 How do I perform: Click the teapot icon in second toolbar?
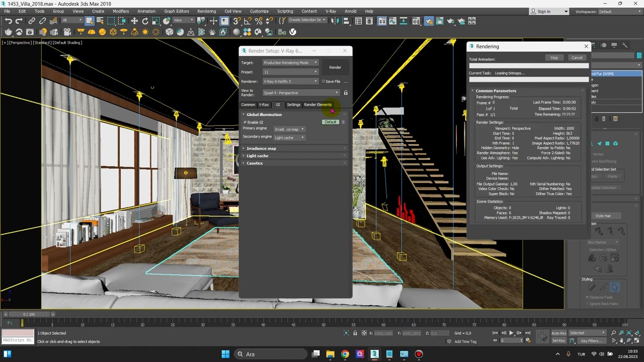(x=9, y=32)
